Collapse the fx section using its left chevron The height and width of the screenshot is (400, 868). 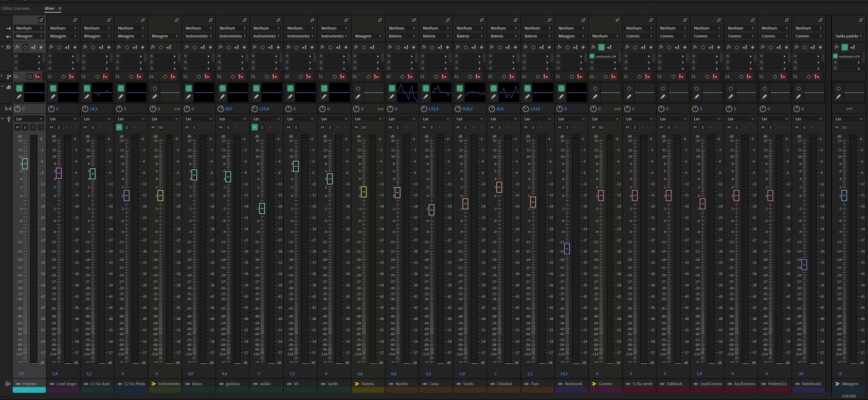[3, 47]
